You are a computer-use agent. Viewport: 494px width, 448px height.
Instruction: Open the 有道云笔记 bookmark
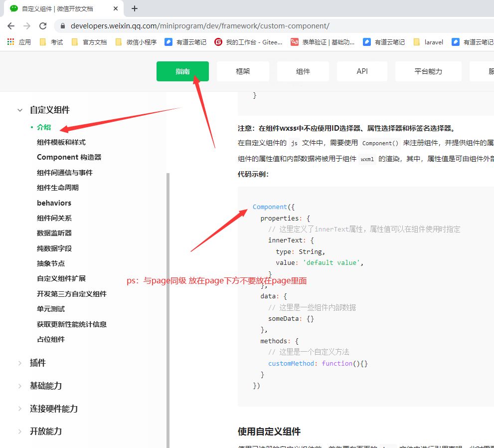pyautogui.click(x=191, y=42)
